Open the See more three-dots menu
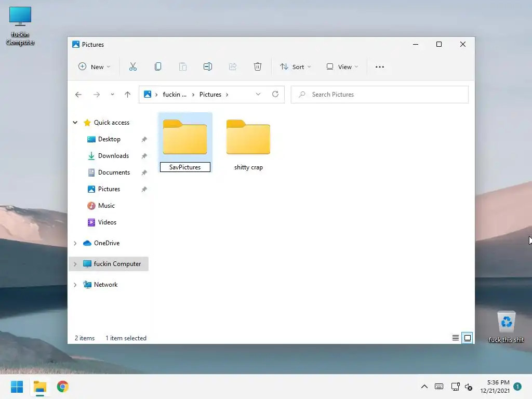This screenshot has height=399, width=532. point(380,67)
